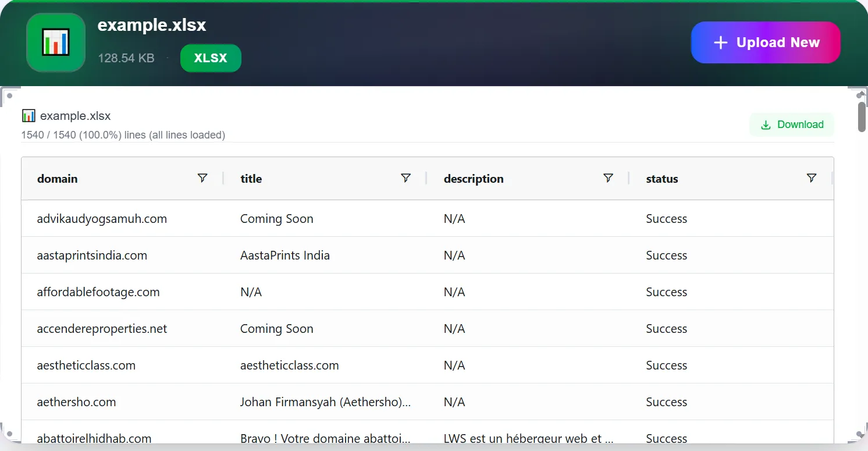Click the XLSX file type badge
Viewport: 868px width, 451px height.
(x=211, y=58)
